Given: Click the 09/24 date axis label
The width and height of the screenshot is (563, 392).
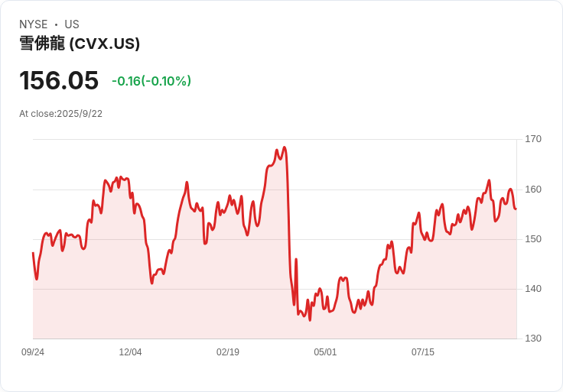Looking at the screenshot, I should coord(33,352).
